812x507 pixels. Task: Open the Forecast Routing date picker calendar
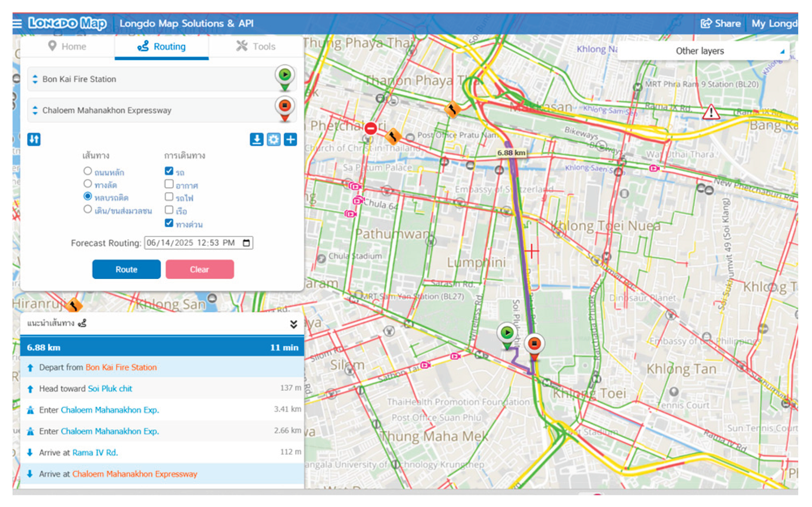coord(246,243)
